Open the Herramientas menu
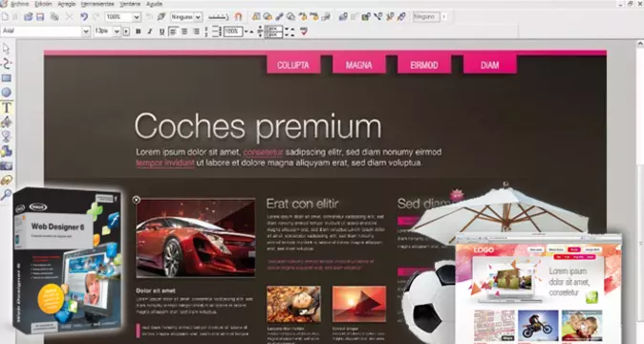This screenshot has width=644, height=344. (97, 4)
